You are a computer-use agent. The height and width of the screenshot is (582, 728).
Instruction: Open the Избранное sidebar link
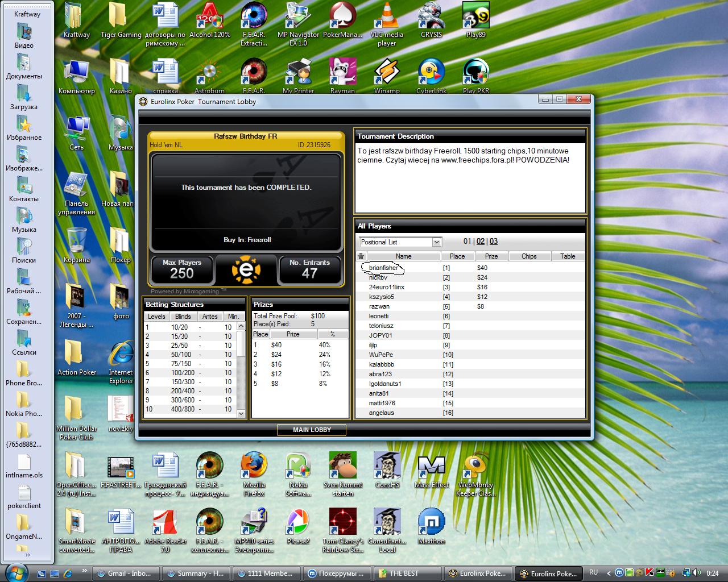(24, 128)
